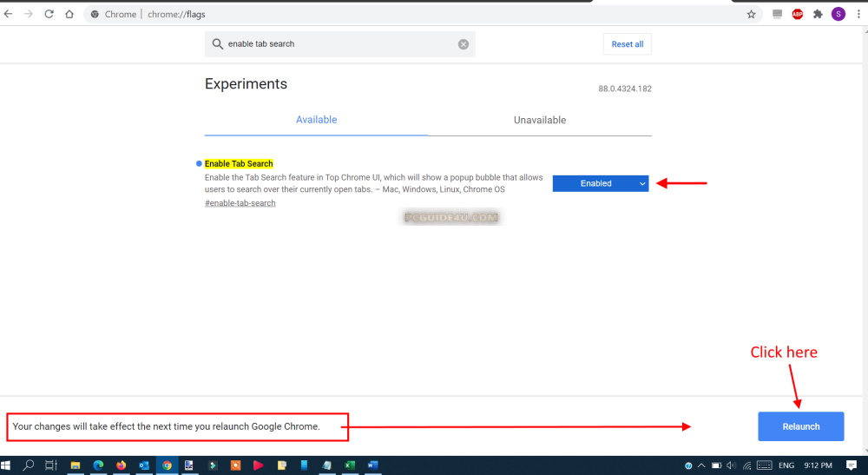Open the Windows Start menu
The image size is (868, 475).
point(8,465)
